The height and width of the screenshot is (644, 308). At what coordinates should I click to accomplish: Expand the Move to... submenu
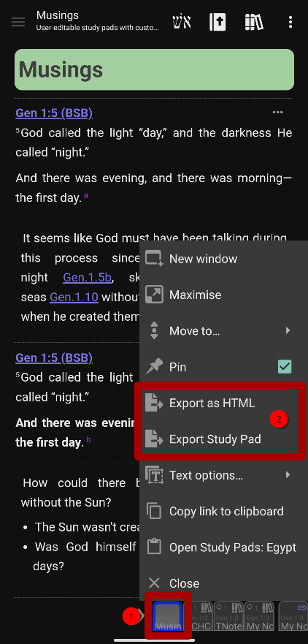pyautogui.click(x=223, y=331)
